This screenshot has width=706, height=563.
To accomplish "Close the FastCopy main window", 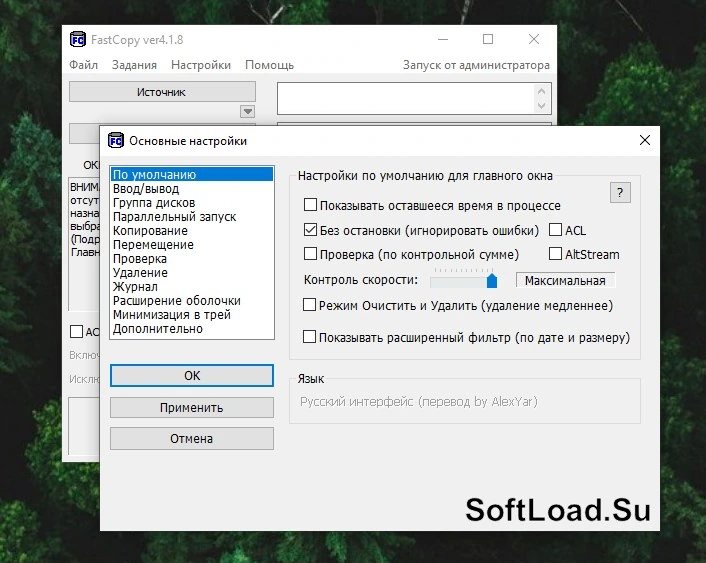I will 534,40.
